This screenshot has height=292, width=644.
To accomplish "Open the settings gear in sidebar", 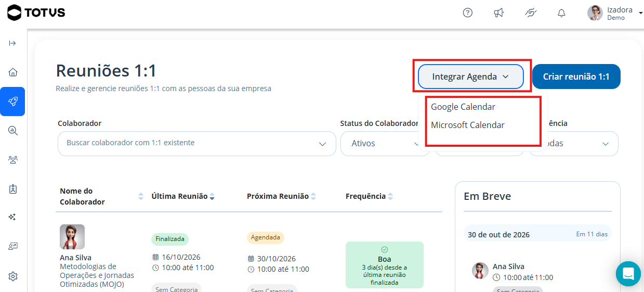I will tap(13, 276).
